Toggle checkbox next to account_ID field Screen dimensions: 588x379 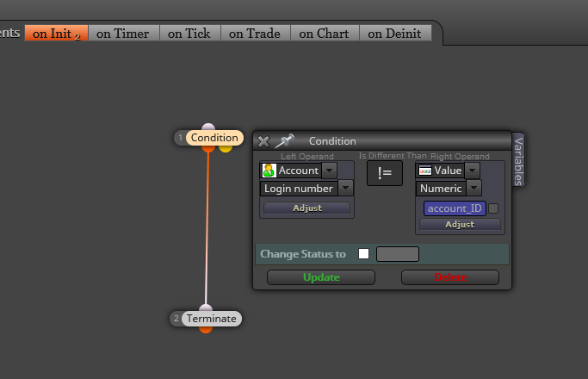[493, 208]
